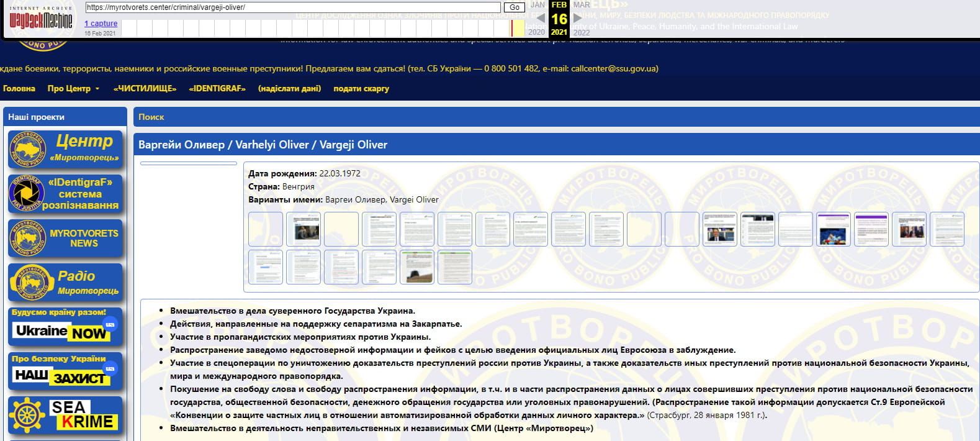Click the 1 capture link
The width and height of the screenshot is (980, 441).
101,24
